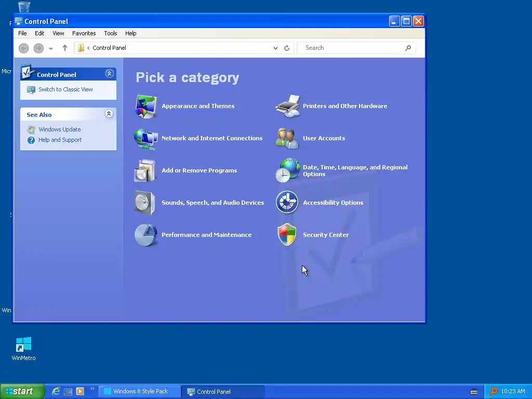The width and height of the screenshot is (532, 399).
Task: Click the Switch to Classic View link
Action: coord(65,89)
